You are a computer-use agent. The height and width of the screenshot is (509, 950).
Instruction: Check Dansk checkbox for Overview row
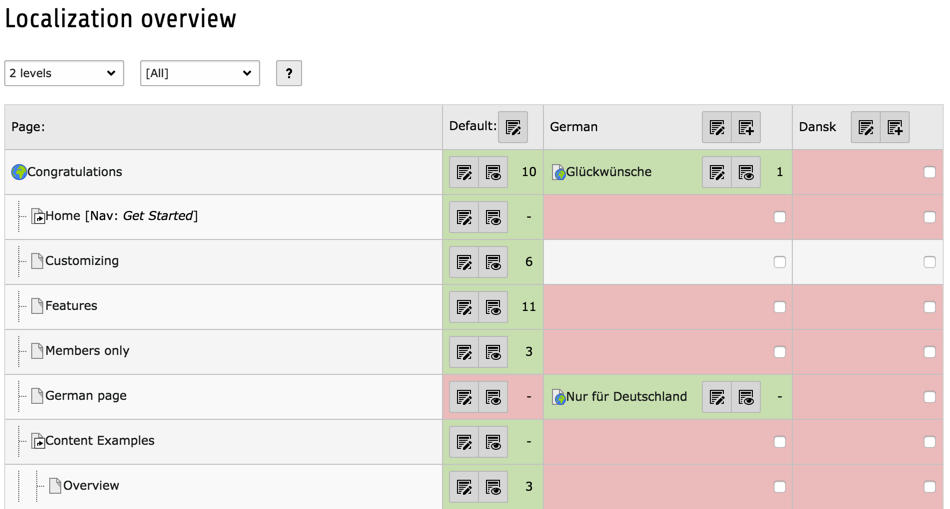[929, 487]
